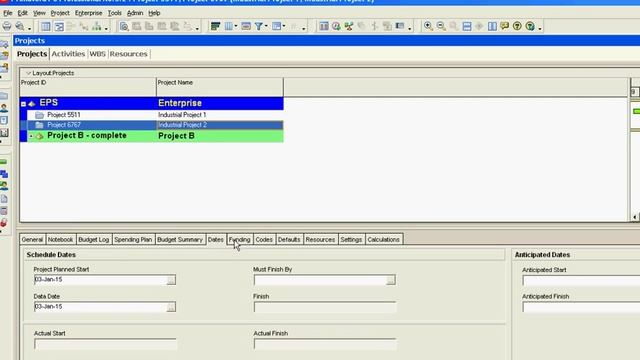Open the Project menu
This screenshot has width=640, height=360.
point(60,13)
